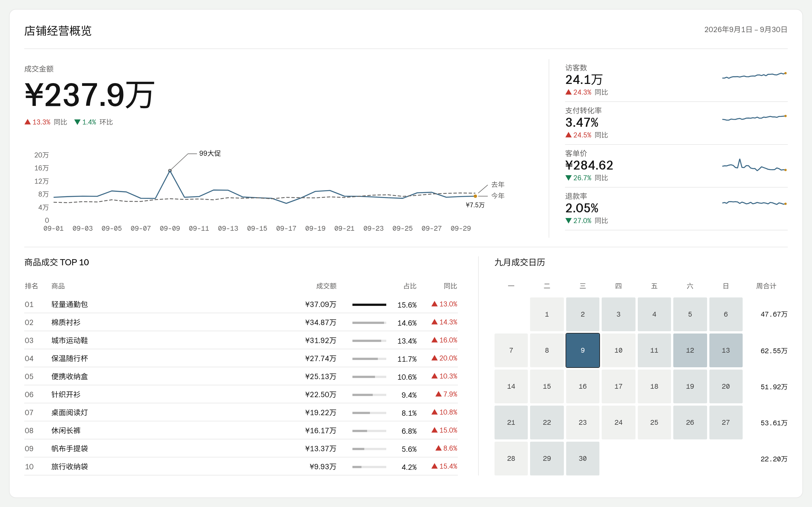
Task: Click the red up-triangle under 支付转化率
Action: tap(568, 135)
